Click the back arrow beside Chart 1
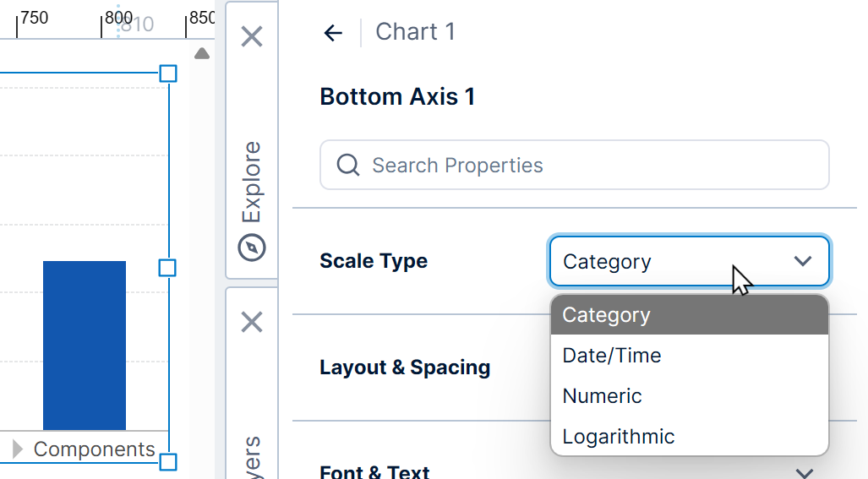This screenshot has width=868, height=479. (333, 33)
